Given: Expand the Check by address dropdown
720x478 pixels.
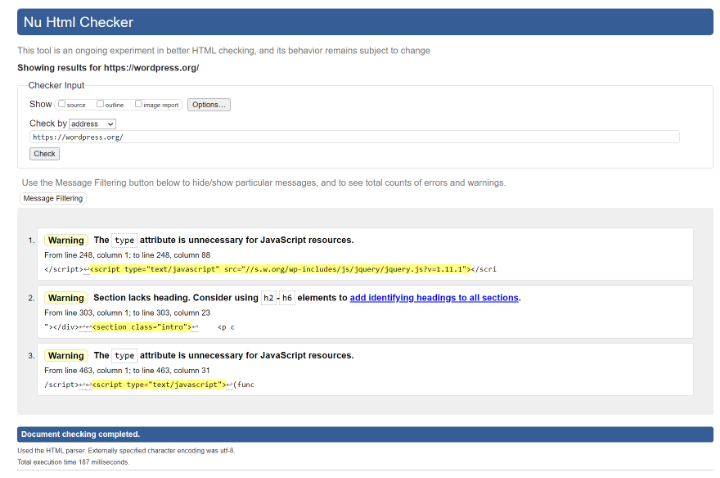Looking at the screenshot, I should coord(93,123).
